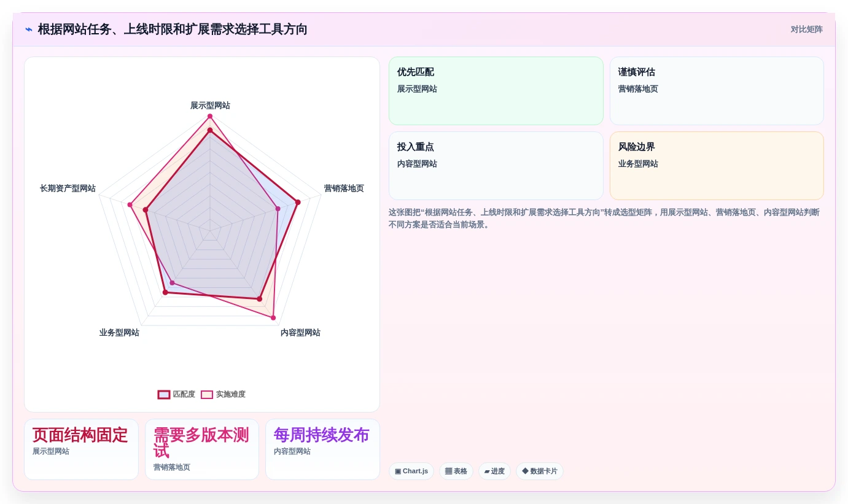848x504 pixels.
Task: Click the 业务型网站 radar axis label
Action: (x=119, y=333)
